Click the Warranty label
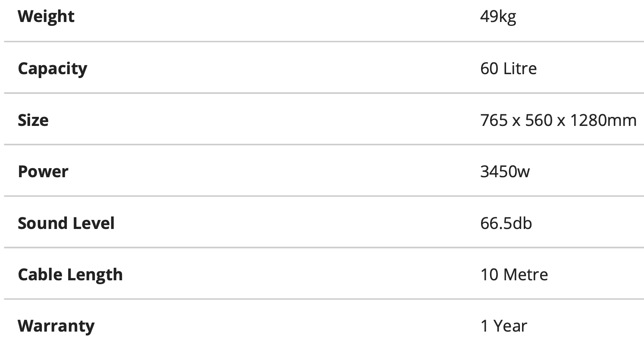The height and width of the screenshot is (348, 644). coord(56,326)
